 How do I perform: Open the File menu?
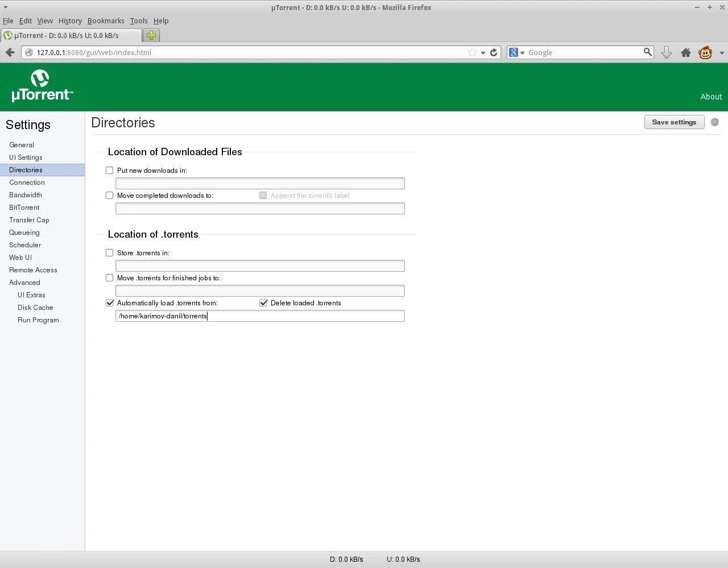pos(8,20)
